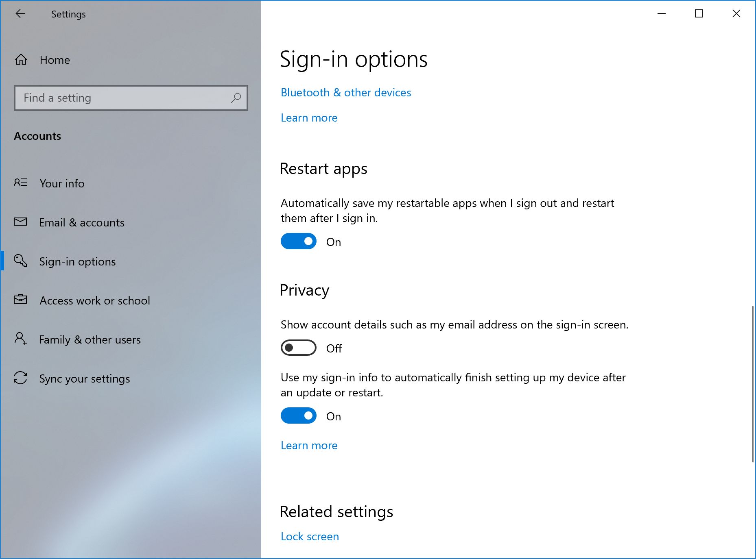Open Sign-in options in the sidebar

pyautogui.click(x=77, y=261)
